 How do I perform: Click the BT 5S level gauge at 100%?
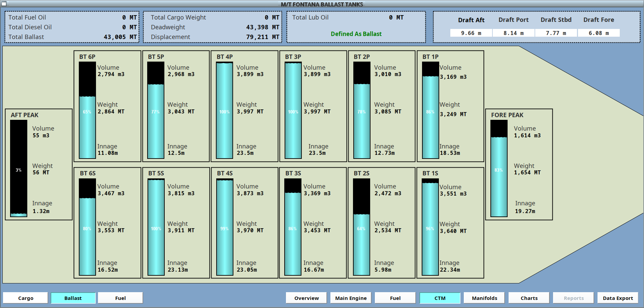(x=156, y=227)
